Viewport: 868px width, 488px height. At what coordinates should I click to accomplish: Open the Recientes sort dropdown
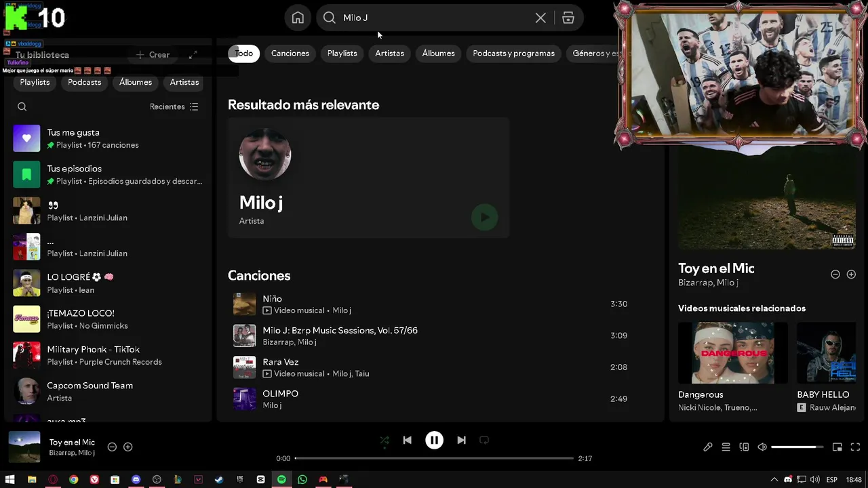pos(174,106)
